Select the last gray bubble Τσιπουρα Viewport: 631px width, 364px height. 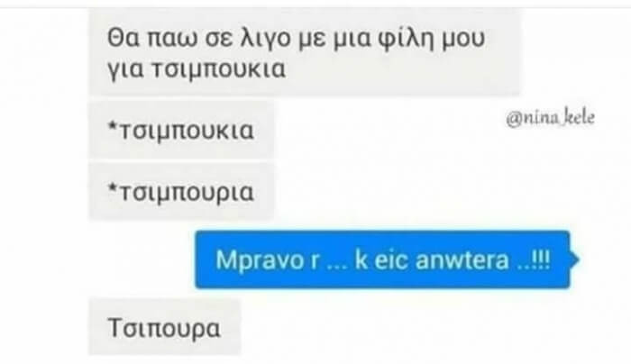point(165,328)
